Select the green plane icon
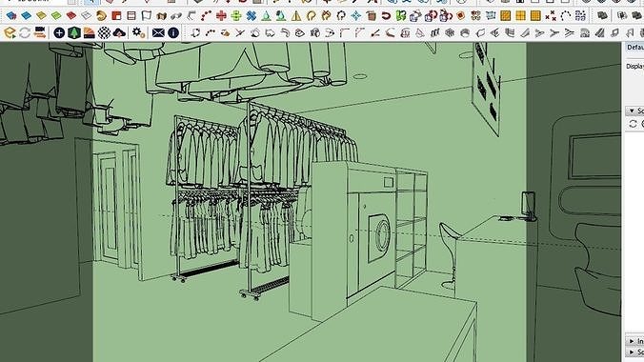Image resolution: width=644 pixels, height=362 pixels. pos(56,16)
